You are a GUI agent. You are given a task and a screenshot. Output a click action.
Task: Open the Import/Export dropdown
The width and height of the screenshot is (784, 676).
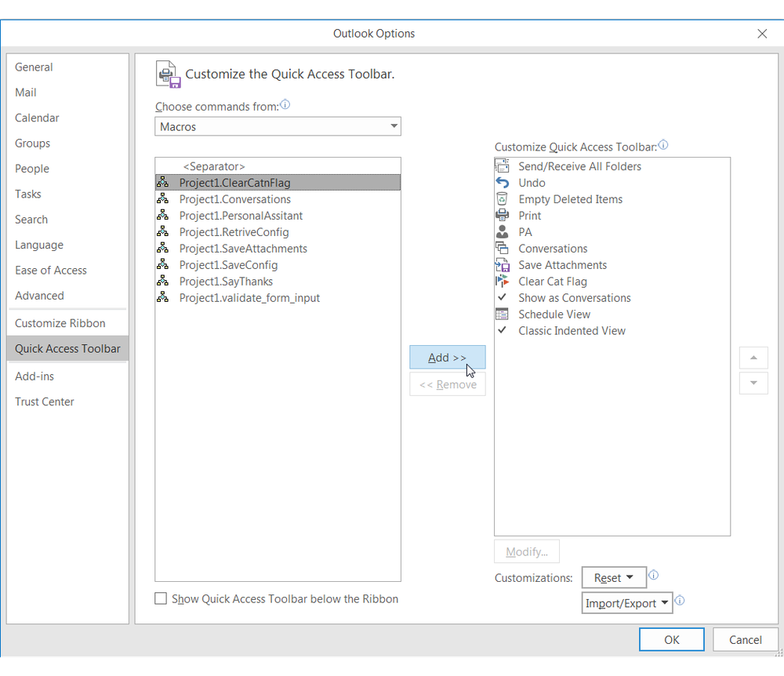pyautogui.click(x=627, y=603)
